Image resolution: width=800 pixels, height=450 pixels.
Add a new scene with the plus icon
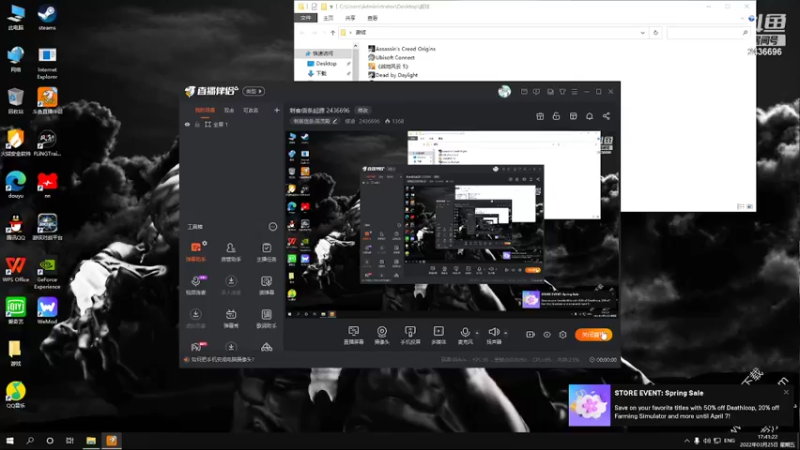click(277, 110)
